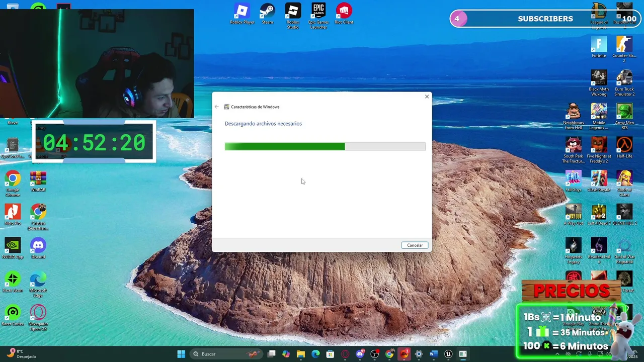
Task: Open Roblox Player desktop shortcut
Action: pyautogui.click(x=242, y=15)
